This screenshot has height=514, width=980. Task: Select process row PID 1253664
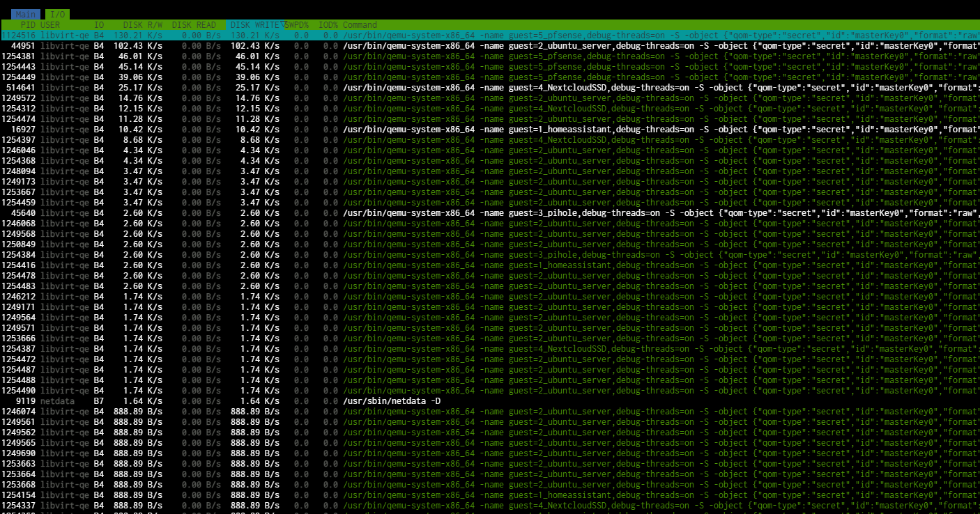[x=490, y=474]
